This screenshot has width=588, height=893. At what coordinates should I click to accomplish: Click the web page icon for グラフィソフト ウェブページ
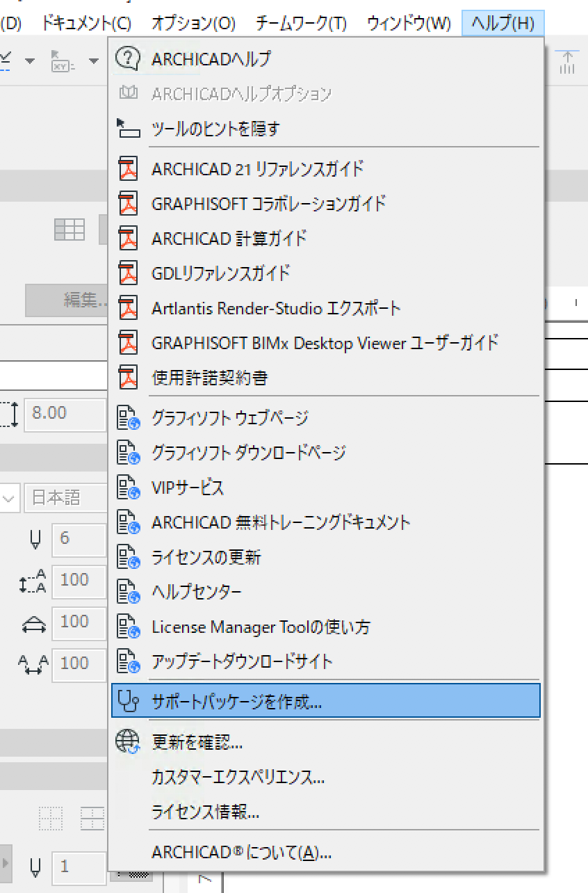point(128,418)
